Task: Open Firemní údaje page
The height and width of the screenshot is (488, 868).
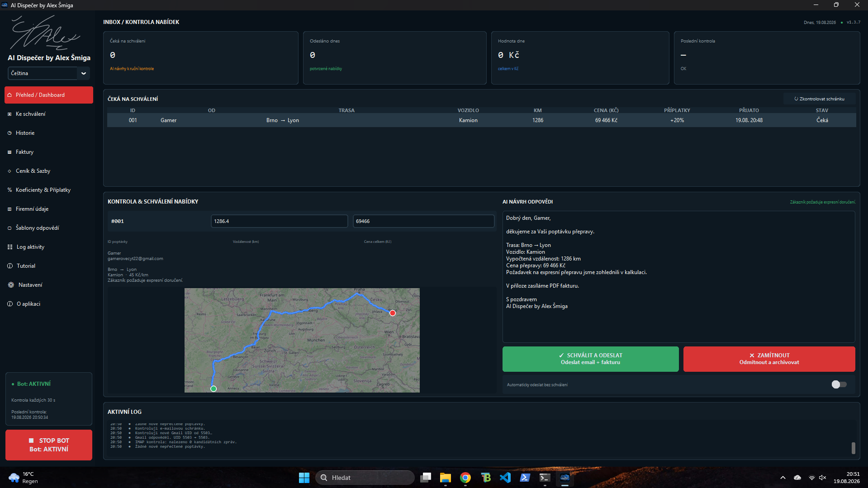Action: point(49,209)
